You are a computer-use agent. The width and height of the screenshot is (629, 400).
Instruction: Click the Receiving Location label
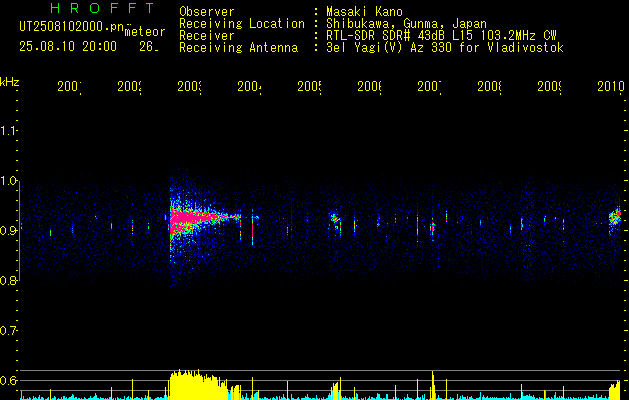pos(242,24)
